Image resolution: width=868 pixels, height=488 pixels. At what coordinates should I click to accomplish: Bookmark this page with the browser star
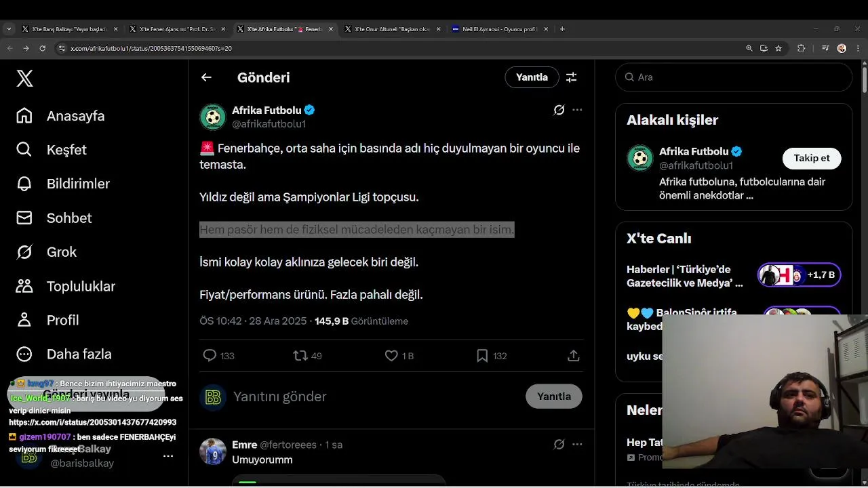point(778,48)
